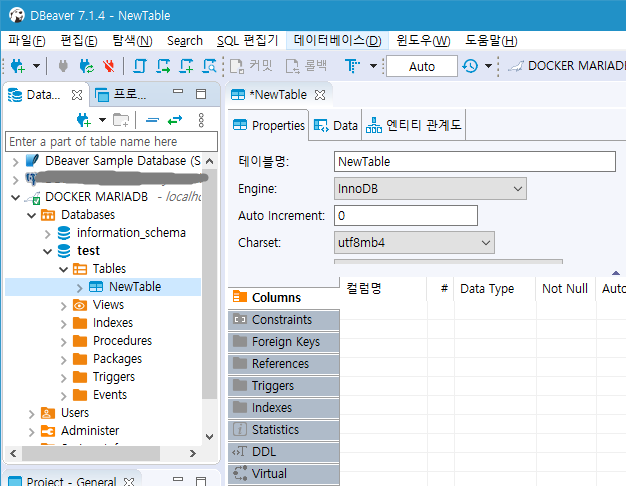Switch to the 엔티티 관계도 tab
This screenshot has height=486, width=626.
click(x=414, y=125)
